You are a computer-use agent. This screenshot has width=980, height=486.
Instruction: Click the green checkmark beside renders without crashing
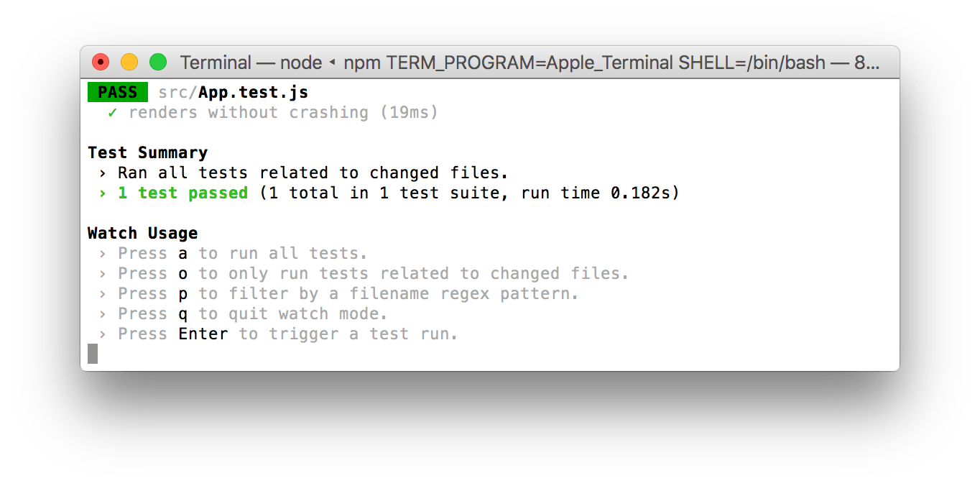[x=112, y=113]
